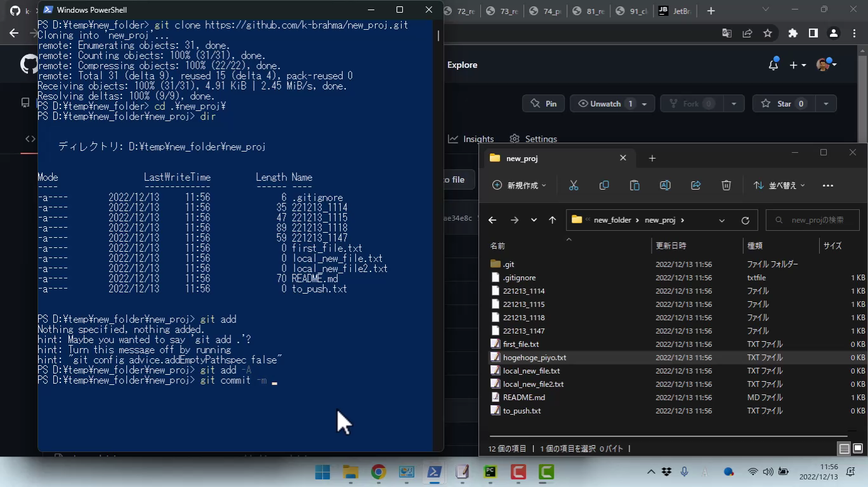Open the Settings tab of repository
The height and width of the screenshot is (487, 868).
(534, 139)
